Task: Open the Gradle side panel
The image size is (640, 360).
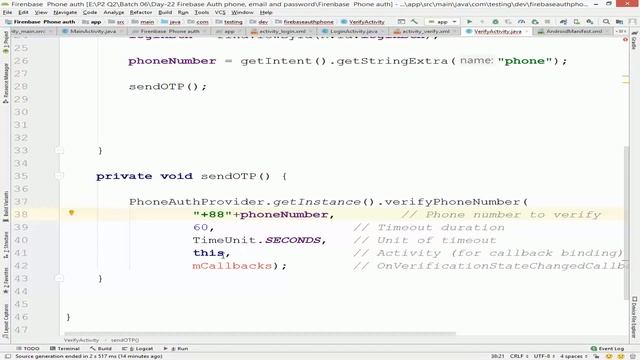Action: point(634,40)
